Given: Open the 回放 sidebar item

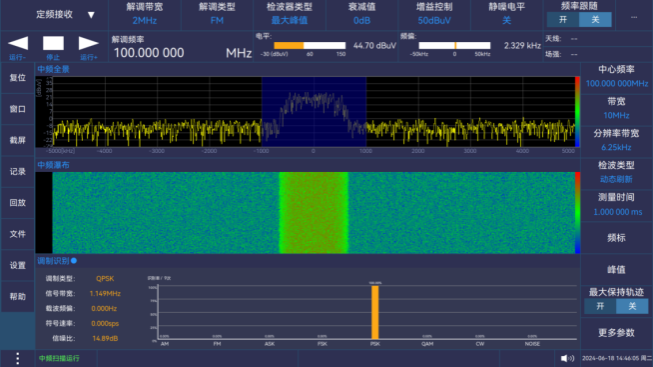Looking at the screenshot, I should click(x=17, y=203).
